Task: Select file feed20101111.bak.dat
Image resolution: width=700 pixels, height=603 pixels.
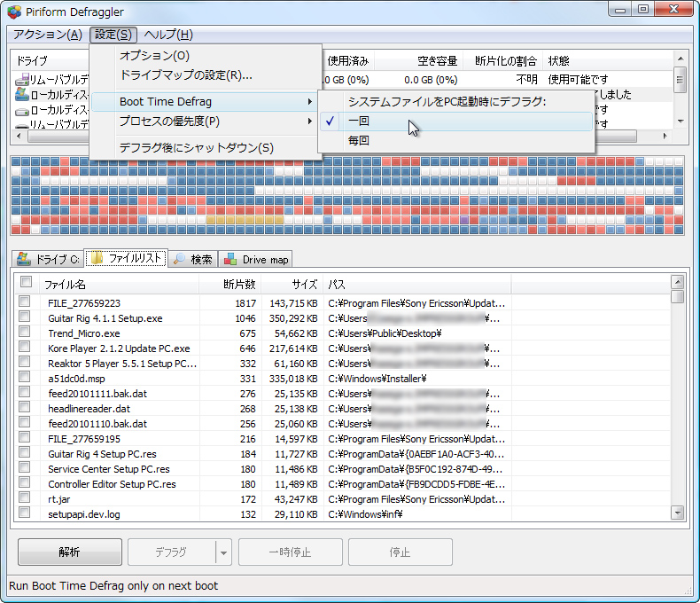Action: (97, 394)
